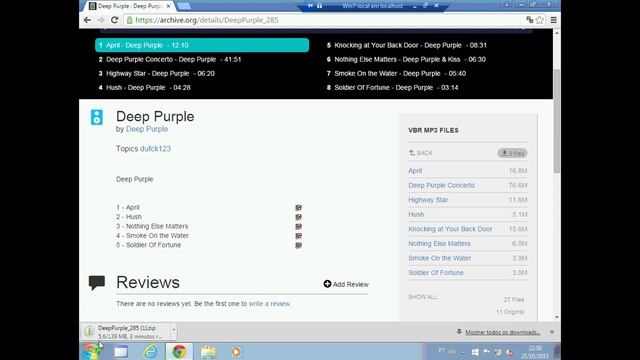Click the green padlock security icon
This screenshot has height=360, width=640.
coord(130,20)
